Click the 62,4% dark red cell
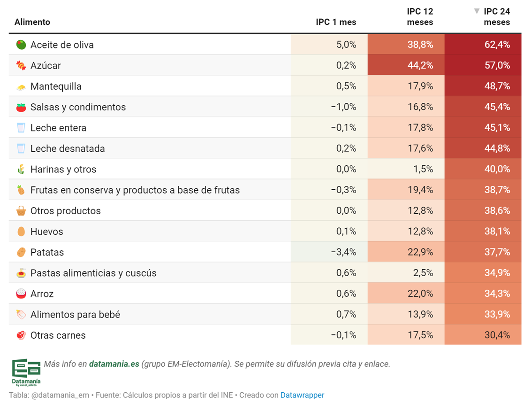 pos(483,45)
